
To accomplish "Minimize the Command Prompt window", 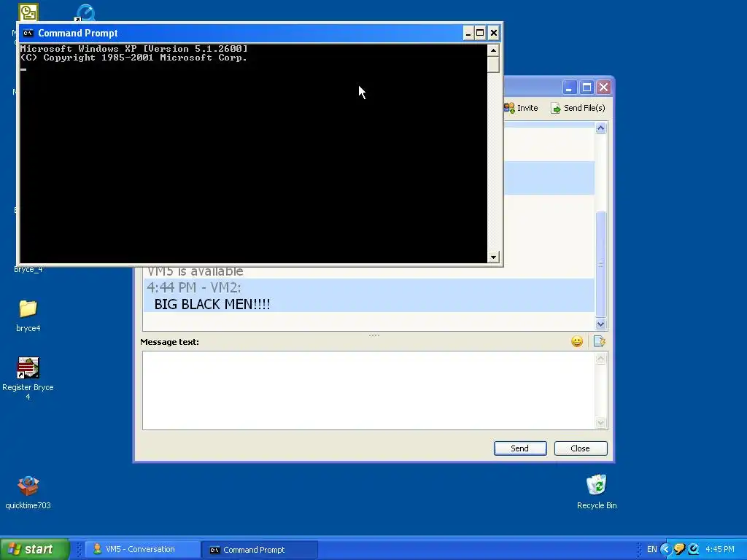I will 468,33.
